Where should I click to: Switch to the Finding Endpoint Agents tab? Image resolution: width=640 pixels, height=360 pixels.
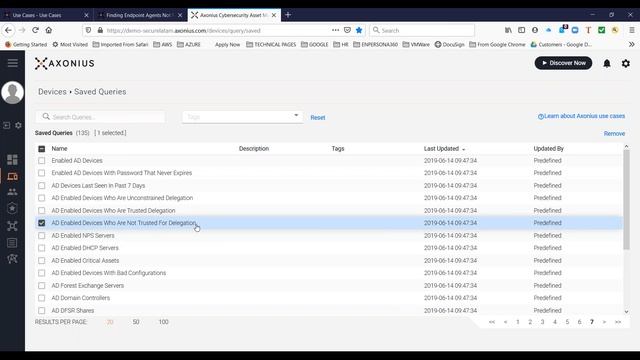click(x=140, y=15)
